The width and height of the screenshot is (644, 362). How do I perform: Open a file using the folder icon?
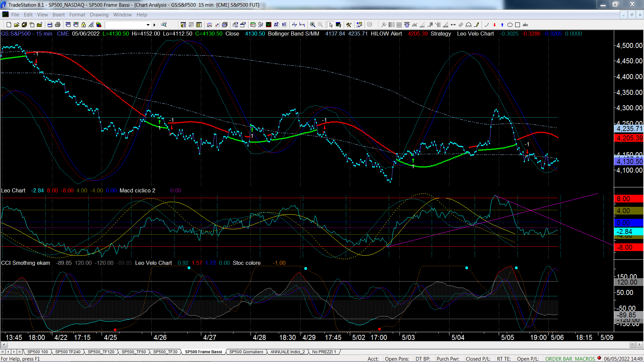tap(16, 24)
